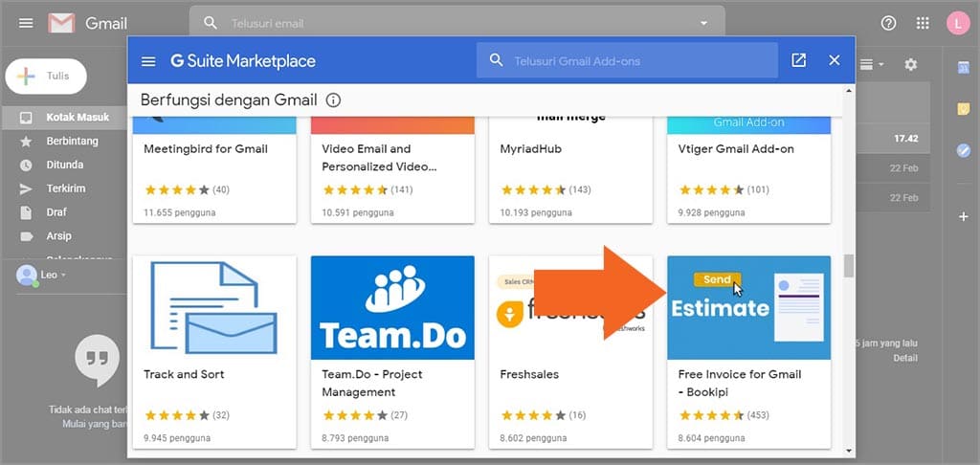Open the G Suite Marketplace hamburger menu
This screenshot has width=980, height=465.
148,61
